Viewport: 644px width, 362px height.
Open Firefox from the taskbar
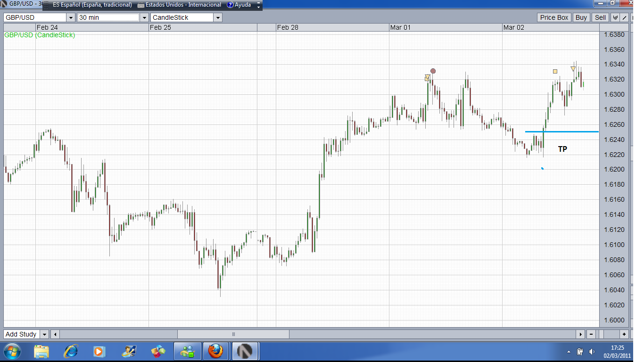[x=215, y=351]
